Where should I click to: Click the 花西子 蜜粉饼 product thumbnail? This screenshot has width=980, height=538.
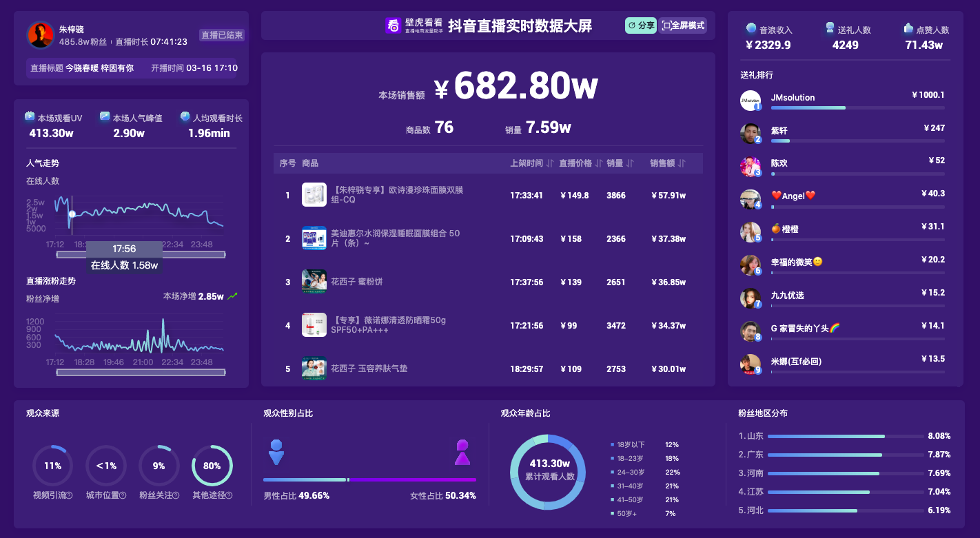coord(314,282)
